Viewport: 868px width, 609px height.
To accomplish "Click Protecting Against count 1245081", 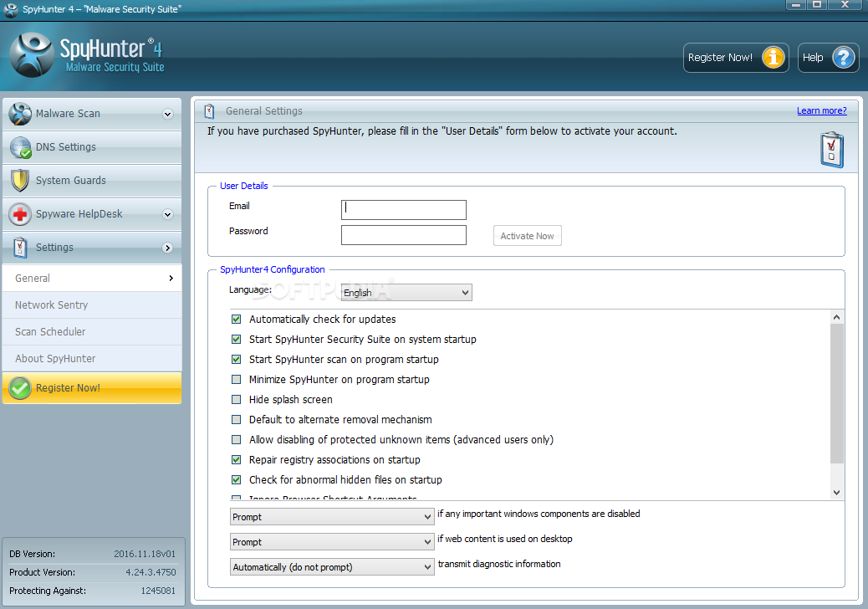I will 158,591.
